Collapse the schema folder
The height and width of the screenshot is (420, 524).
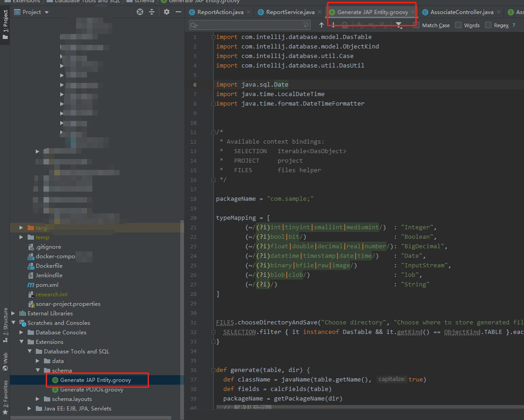click(x=38, y=370)
